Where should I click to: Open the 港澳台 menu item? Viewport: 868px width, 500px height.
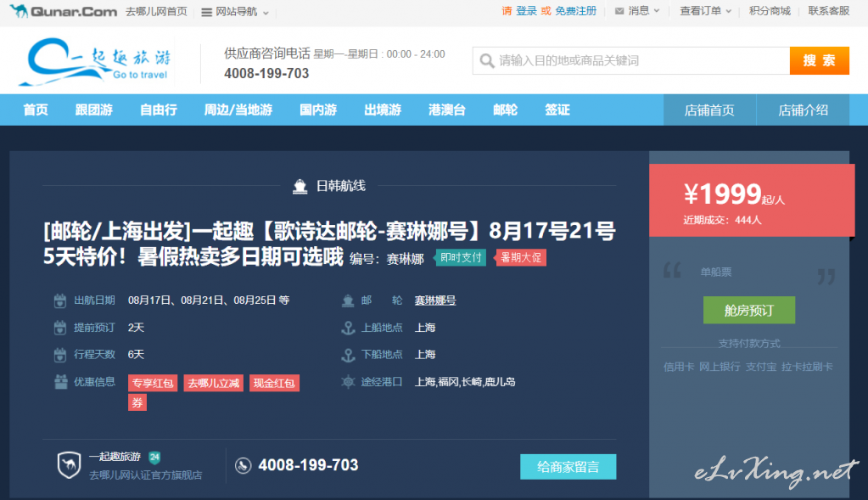447,110
